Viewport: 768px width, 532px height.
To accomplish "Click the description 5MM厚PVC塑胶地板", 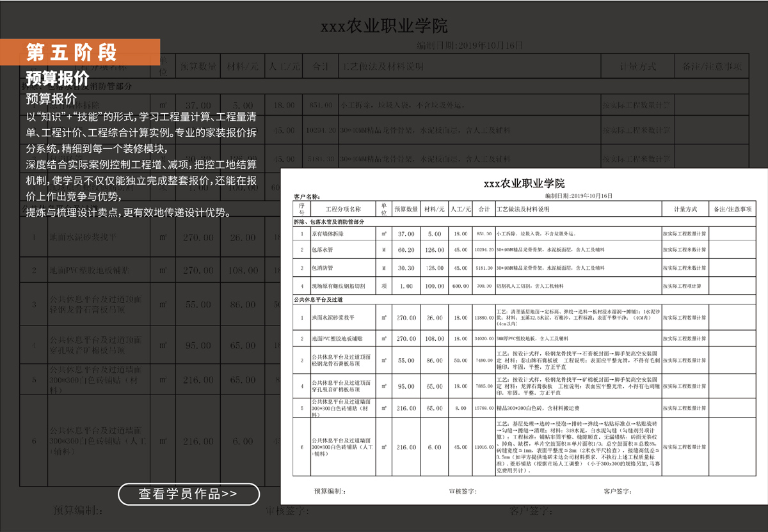I will tap(532, 338).
